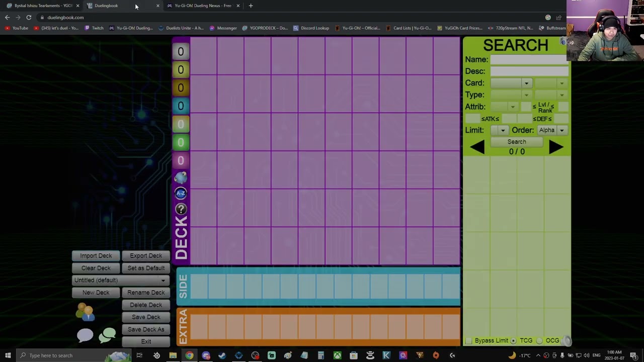Click the first yellow deck counter tile
This screenshot has height=362, width=644.
point(181,70)
